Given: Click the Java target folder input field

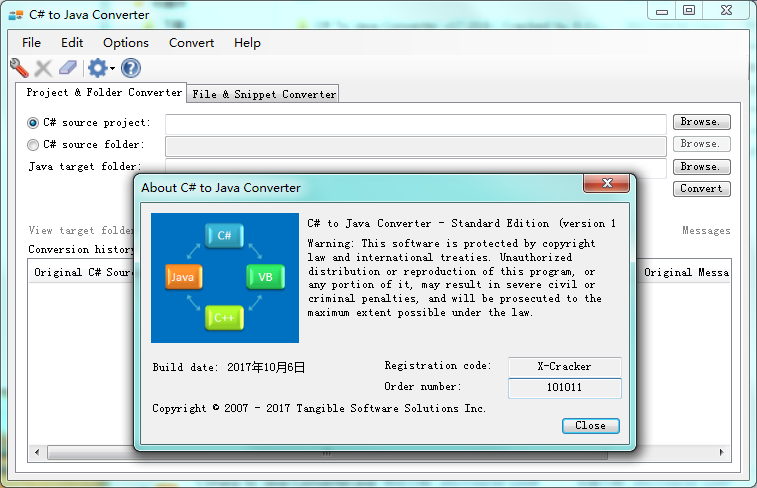Looking at the screenshot, I should (x=416, y=167).
